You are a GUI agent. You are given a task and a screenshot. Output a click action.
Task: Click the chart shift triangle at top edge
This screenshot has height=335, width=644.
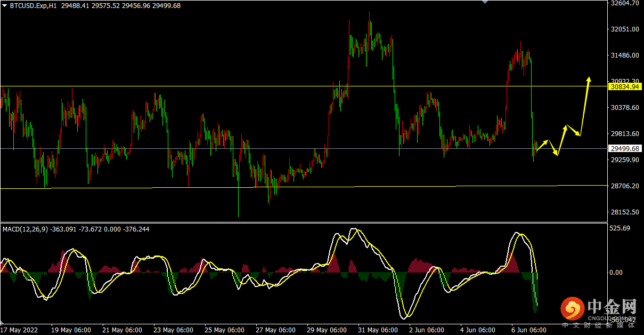[485, 2]
